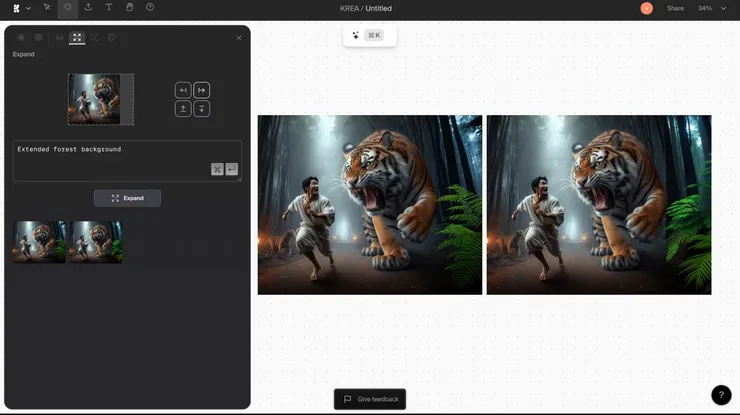The width and height of the screenshot is (740, 415).
Task: Select the Expand panel tab
Action: [77, 37]
